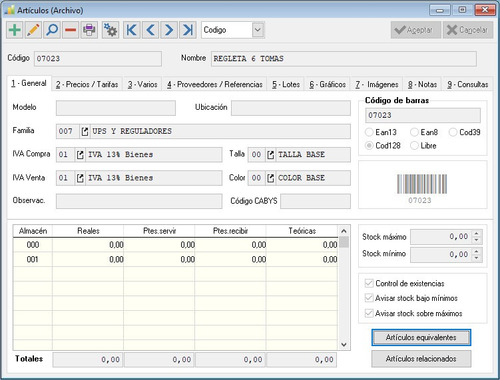500x380 pixels.
Task: Delete the article with the red minus icon
Action: click(x=71, y=30)
